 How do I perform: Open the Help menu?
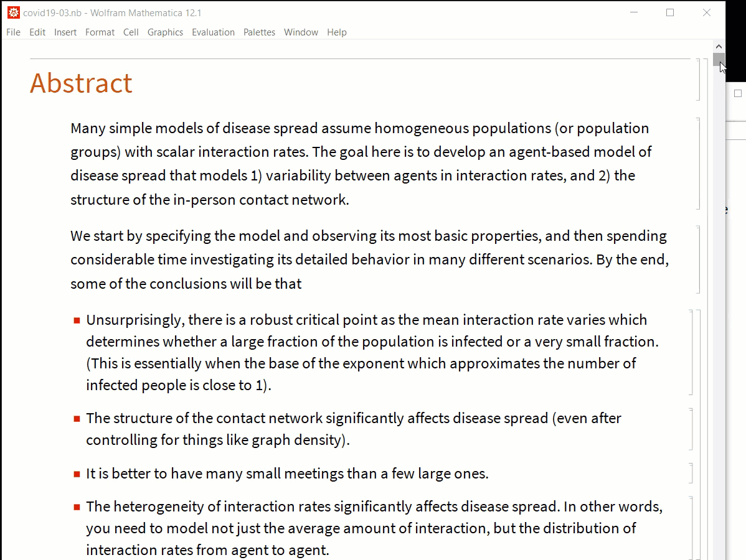point(337,32)
